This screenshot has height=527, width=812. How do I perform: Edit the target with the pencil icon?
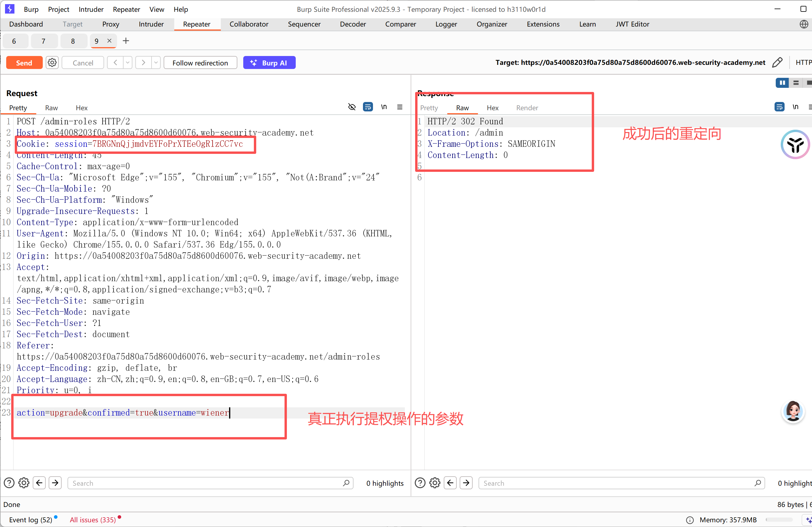[x=777, y=62]
